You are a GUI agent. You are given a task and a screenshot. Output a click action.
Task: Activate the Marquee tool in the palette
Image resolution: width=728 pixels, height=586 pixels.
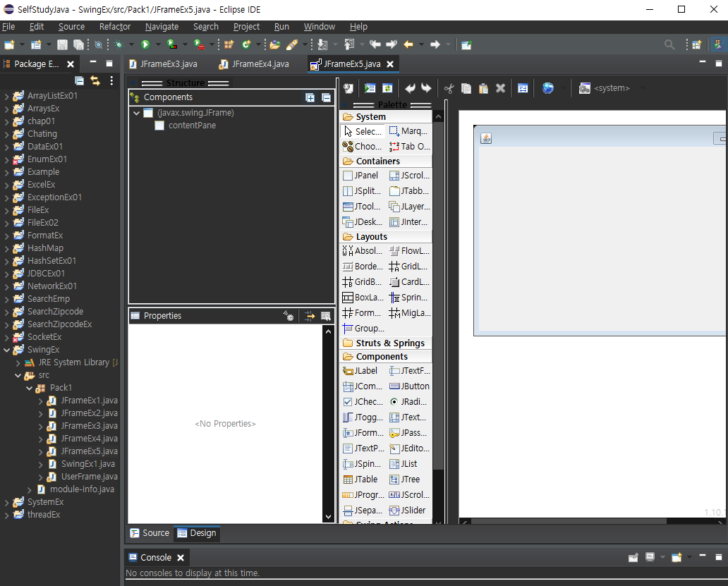pos(408,131)
